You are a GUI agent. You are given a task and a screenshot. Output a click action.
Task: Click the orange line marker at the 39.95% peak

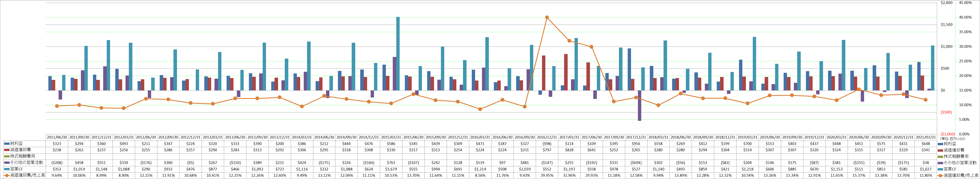click(547, 17)
